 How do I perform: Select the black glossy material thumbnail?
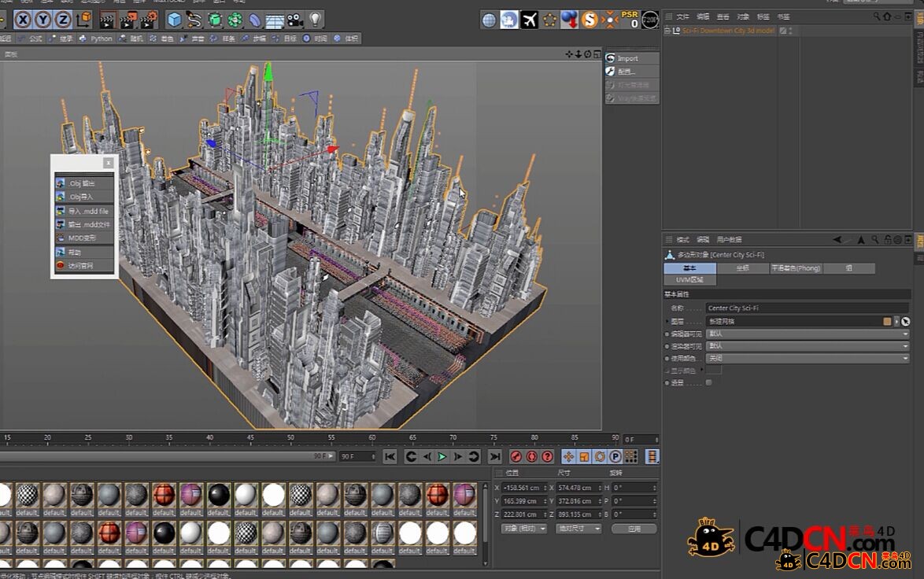[219, 496]
